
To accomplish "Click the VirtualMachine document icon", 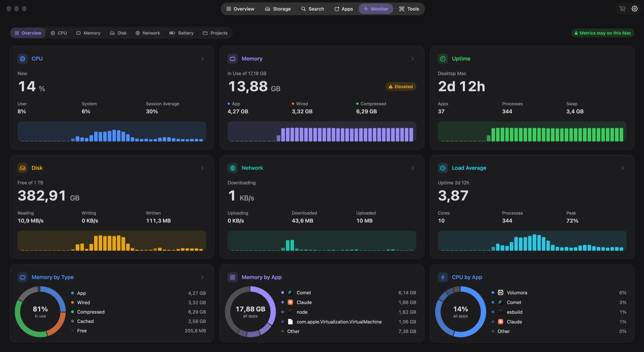I will [290, 322].
